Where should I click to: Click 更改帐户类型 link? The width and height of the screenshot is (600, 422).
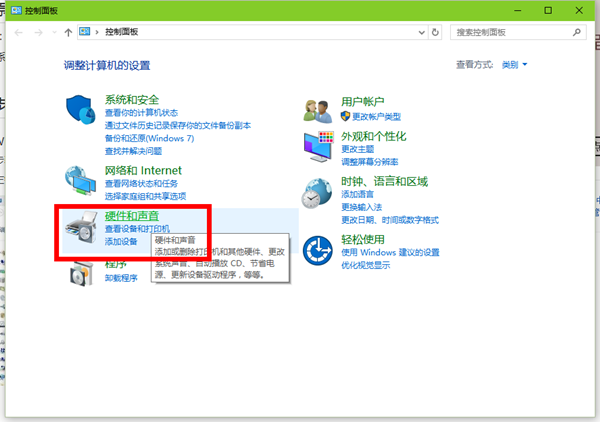376,116
